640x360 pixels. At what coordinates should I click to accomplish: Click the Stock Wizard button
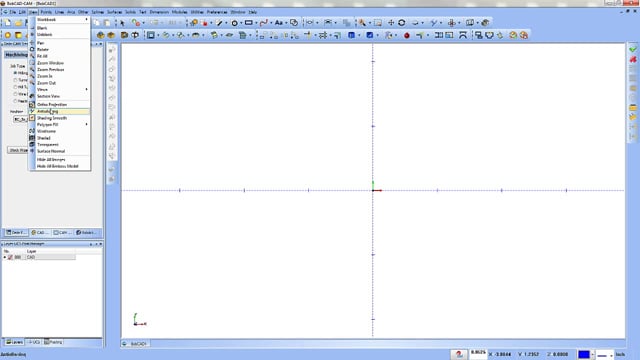coord(18,150)
